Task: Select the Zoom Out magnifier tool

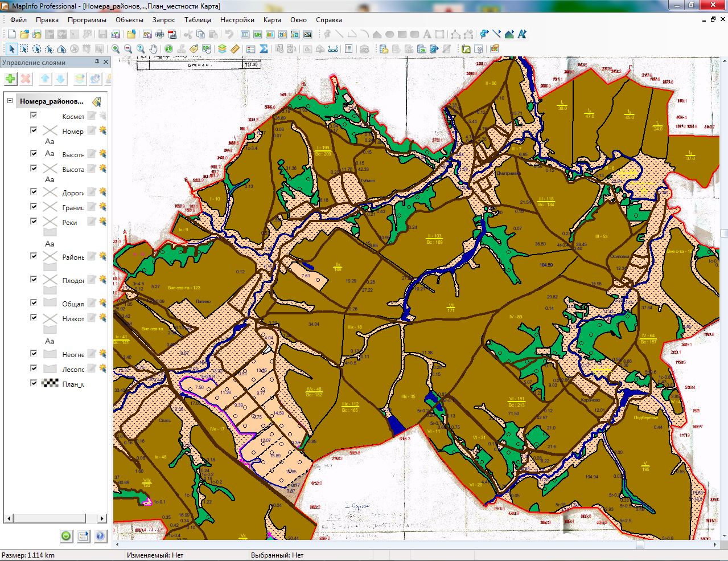Action: [128, 49]
